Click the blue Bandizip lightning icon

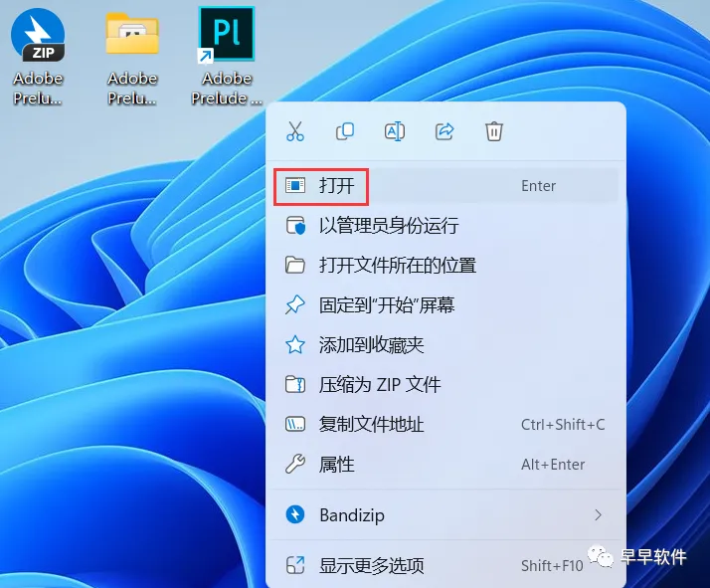pyautogui.click(x=295, y=515)
